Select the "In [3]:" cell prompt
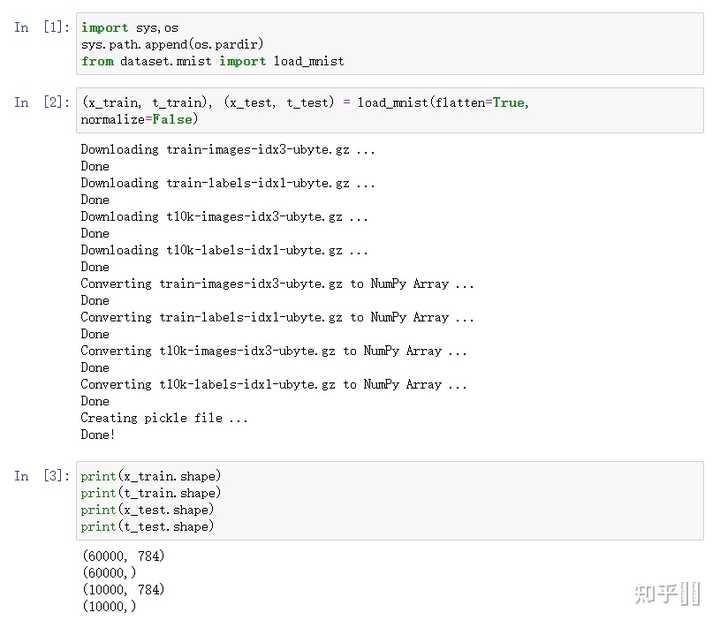This screenshot has height=620, width=720. coord(39,476)
